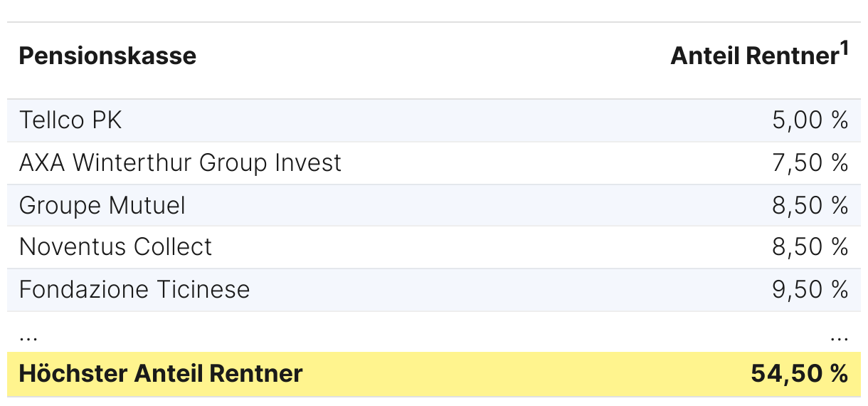The width and height of the screenshot is (868, 406).
Task: Select the Fondazione Ticinese name cell
Action: click(x=134, y=290)
